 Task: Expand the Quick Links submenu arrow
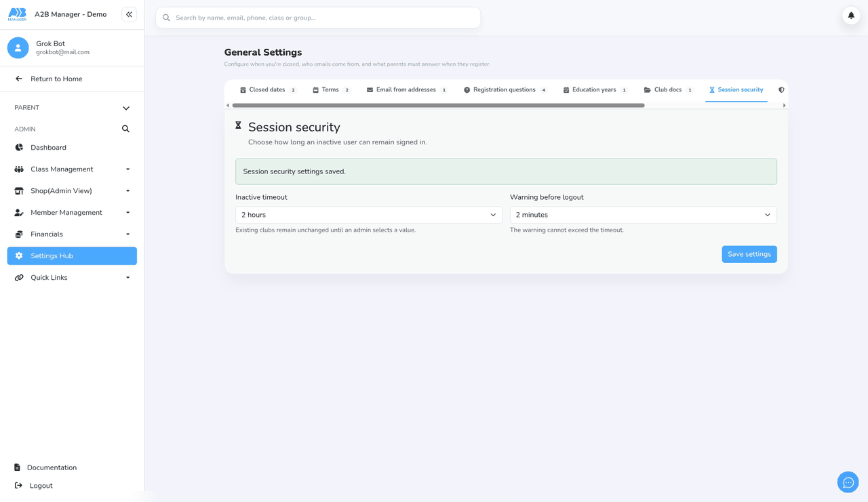pos(127,278)
